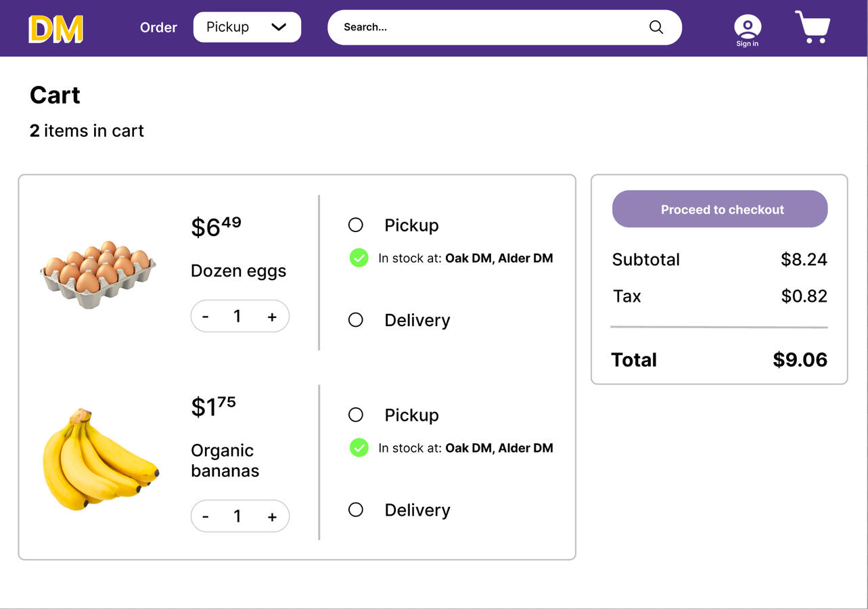Select Pickup option for organic bananas
The image size is (868, 609).
tap(356, 415)
